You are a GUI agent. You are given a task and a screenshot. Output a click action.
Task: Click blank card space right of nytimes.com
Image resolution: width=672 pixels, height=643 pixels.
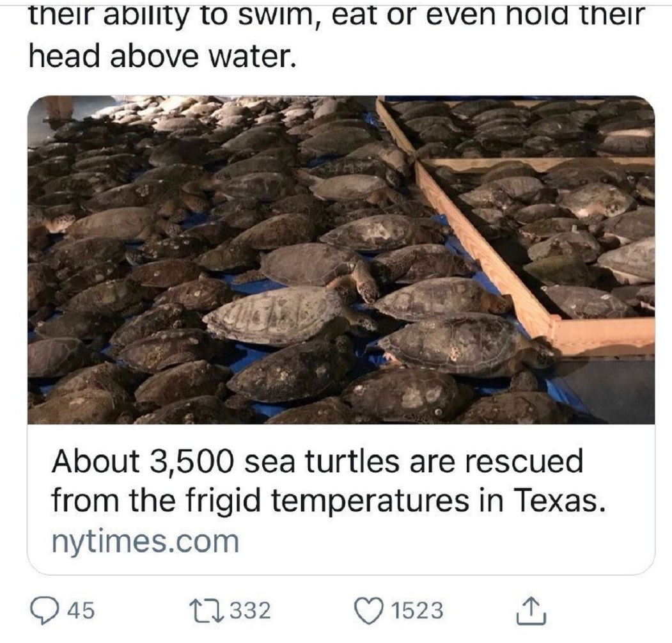click(448, 543)
